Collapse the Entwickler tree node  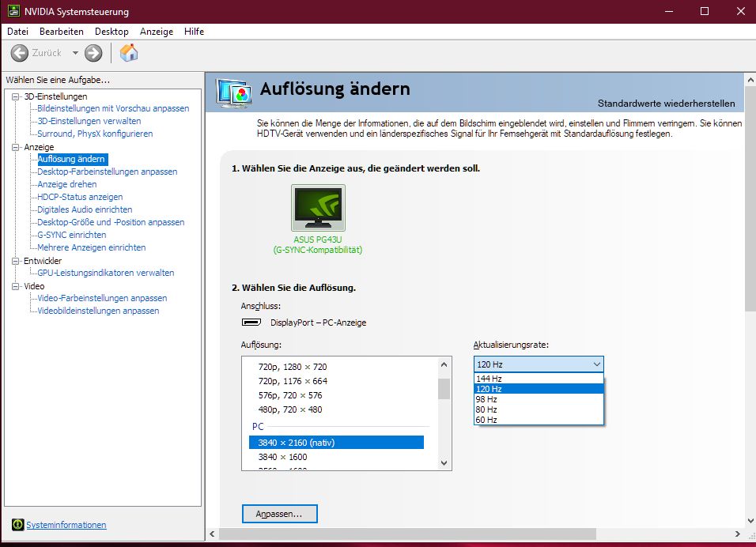(16, 261)
